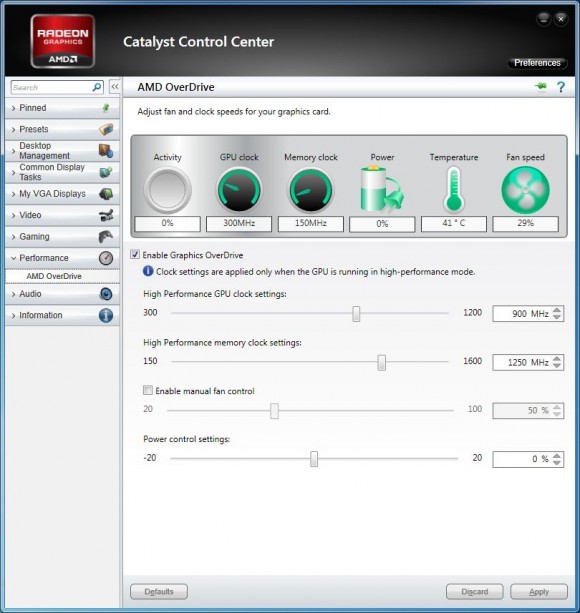580x613 pixels.
Task: Click the Video camera icon
Action: [x=106, y=215]
